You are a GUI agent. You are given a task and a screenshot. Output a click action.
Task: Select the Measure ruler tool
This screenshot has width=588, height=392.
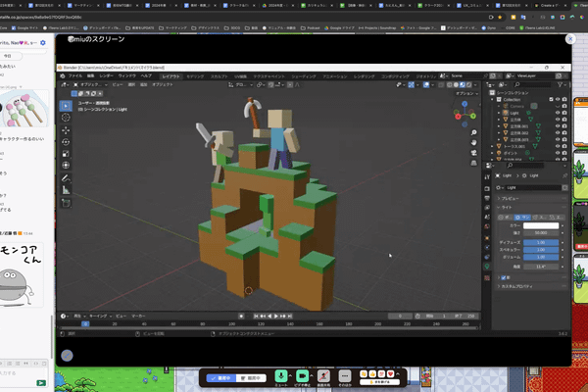[66, 190]
